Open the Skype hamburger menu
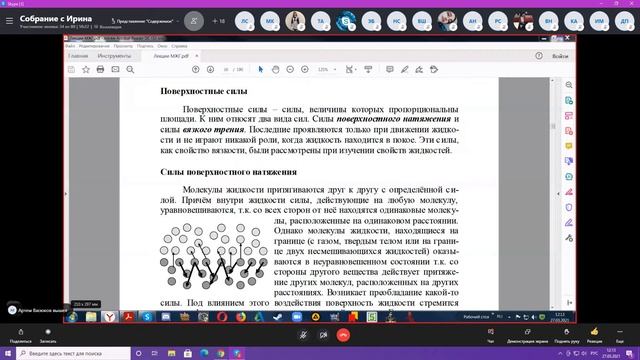This screenshot has width=640, height=360. [9, 20]
